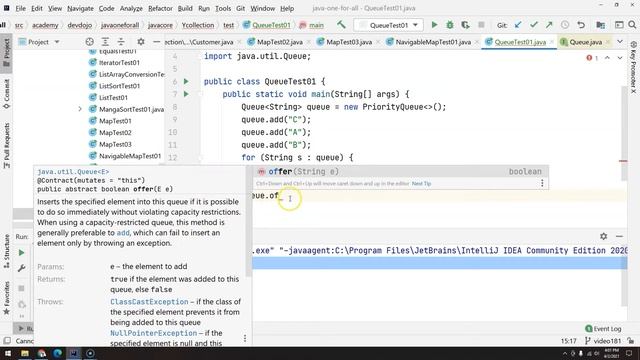Switch to Queue.java tab
This screenshot has width=640, height=360.
click(585, 42)
